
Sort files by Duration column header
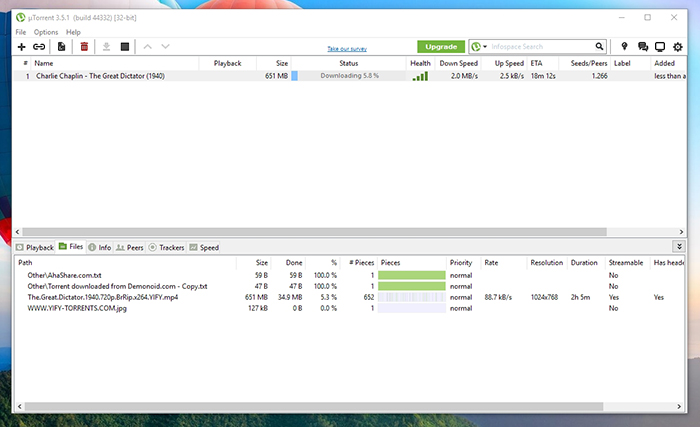(584, 263)
